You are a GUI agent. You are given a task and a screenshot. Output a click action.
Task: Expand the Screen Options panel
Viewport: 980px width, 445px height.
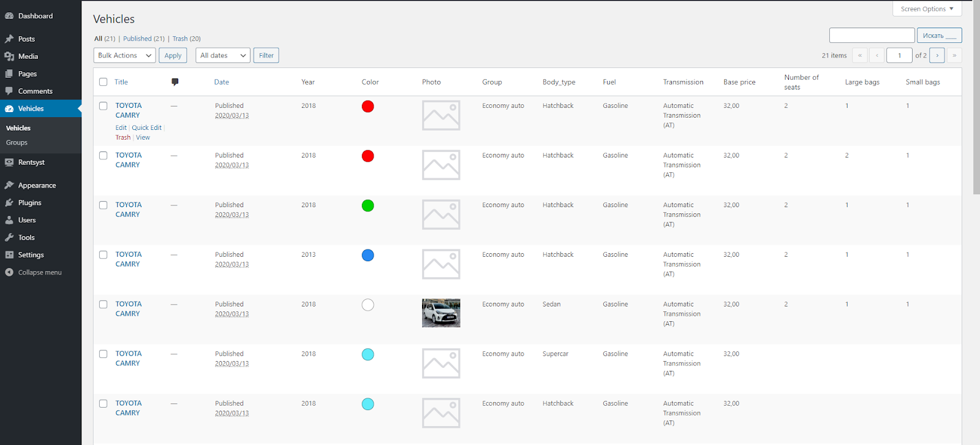[927, 9]
